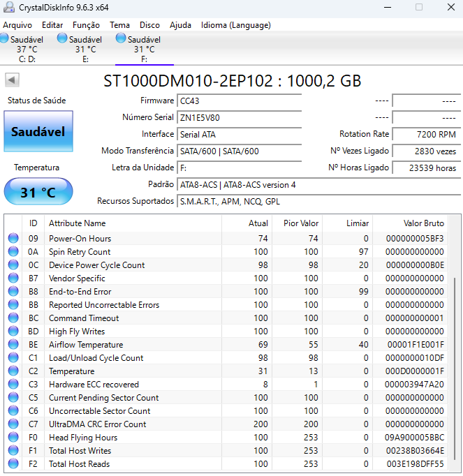The image size is (463, 476).
Task: Click status orb for Uncorrectable Sector Count
Action: 13,410
